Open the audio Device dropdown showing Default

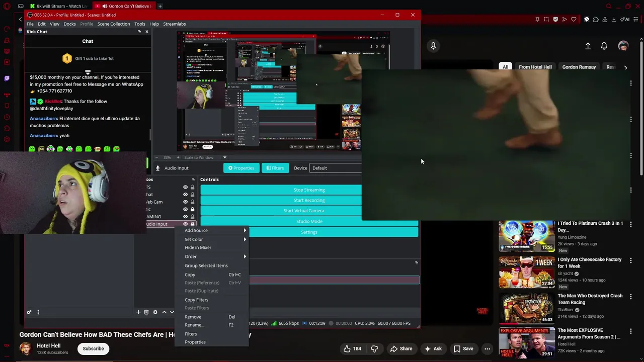pyautogui.click(x=336, y=168)
